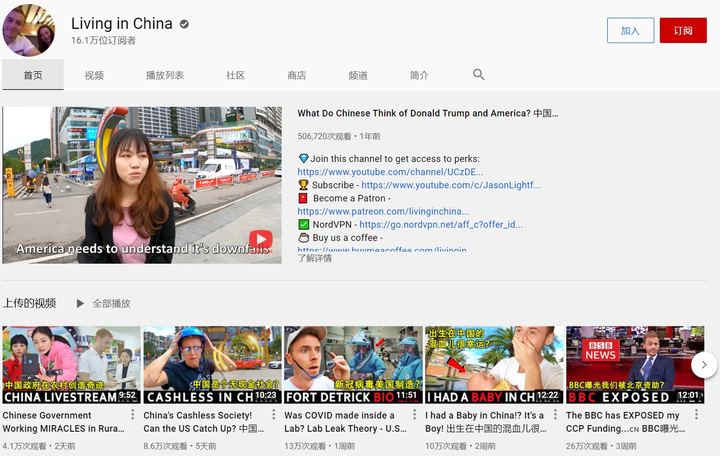Play the featured video via red play icon
This screenshot has height=456, width=720.
coord(261,240)
